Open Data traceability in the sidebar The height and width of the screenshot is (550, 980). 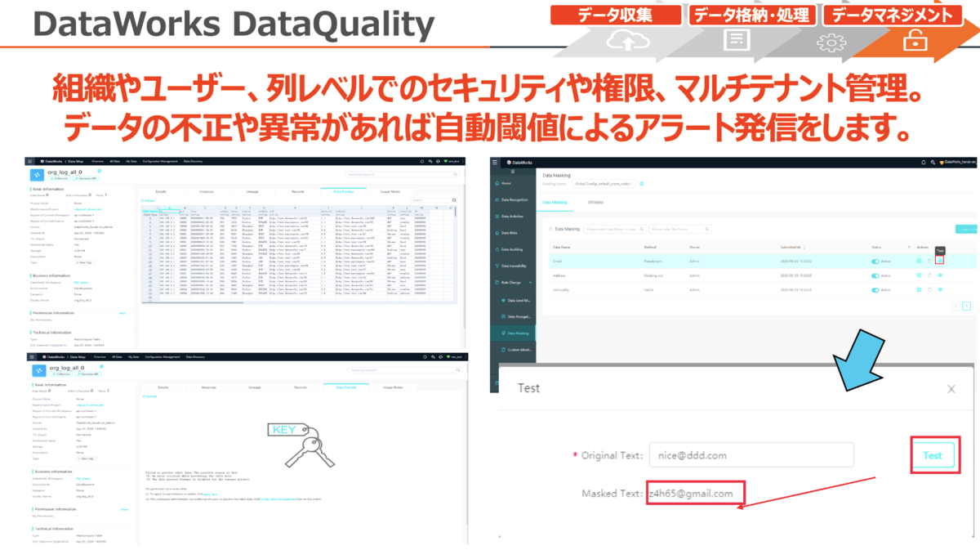(x=513, y=266)
